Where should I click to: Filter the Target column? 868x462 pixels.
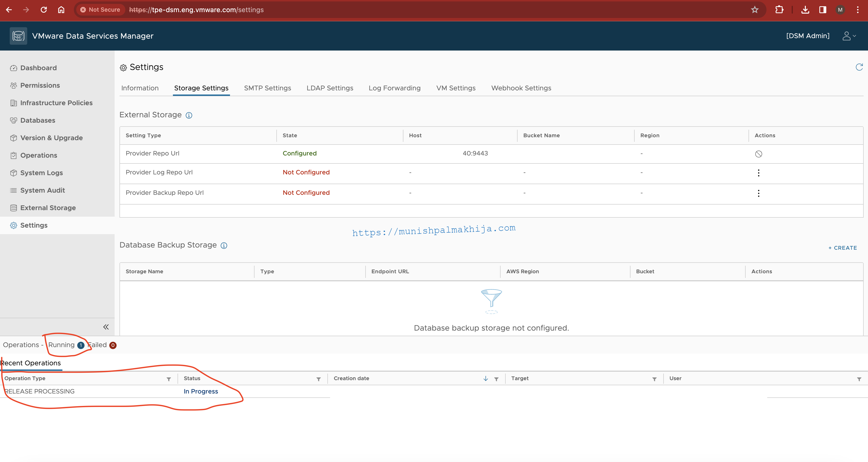[x=654, y=379]
